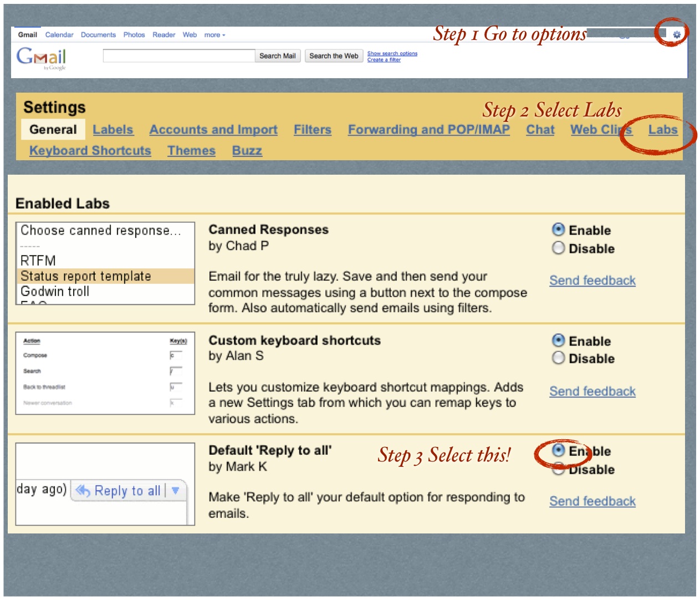Click the 'Custom keyboard shortcuts' lab title
700x600 pixels.
(x=295, y=340)
